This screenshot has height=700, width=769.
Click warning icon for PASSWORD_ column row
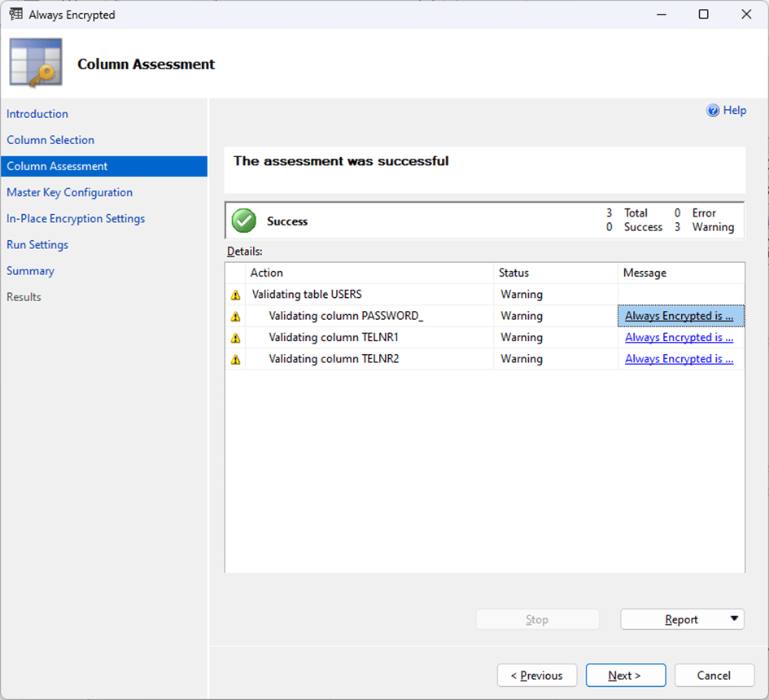[x=236, y=317]
